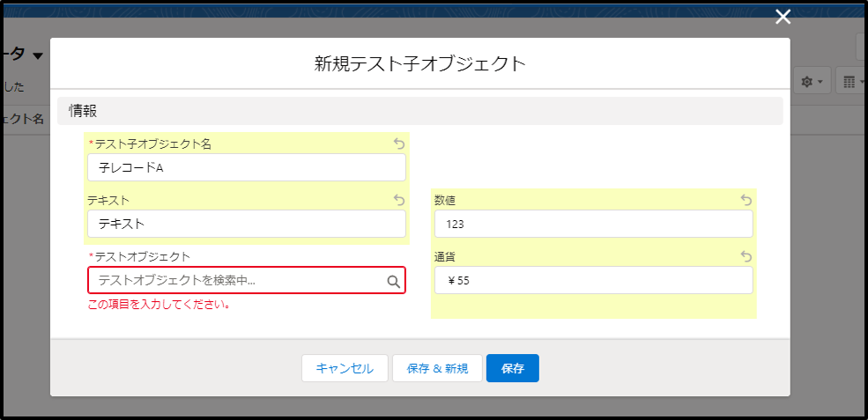Revert the 数値 field using undo icon

click(746, 200)
